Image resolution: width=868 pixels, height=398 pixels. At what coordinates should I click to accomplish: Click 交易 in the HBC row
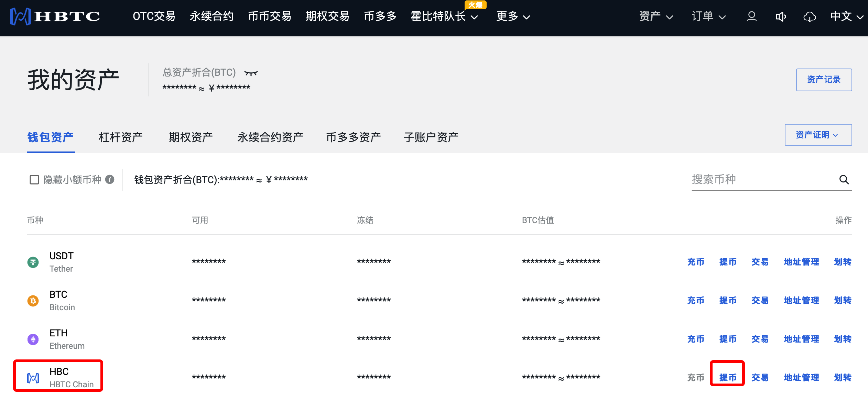pyautogui.click(x=760, y=378)
